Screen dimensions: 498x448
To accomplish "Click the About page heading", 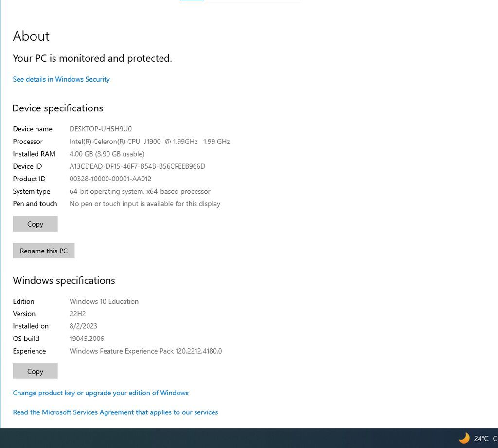I will tap(31, 36).
